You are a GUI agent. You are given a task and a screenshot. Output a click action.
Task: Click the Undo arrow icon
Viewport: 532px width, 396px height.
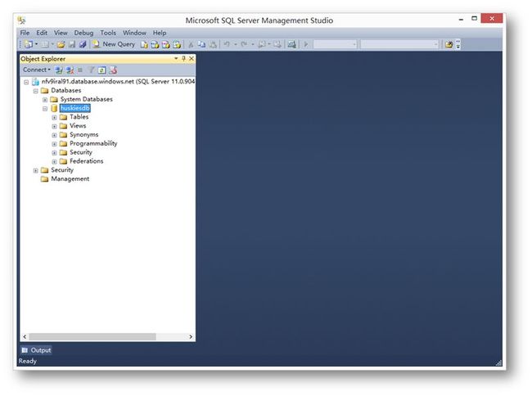[x=227, y=44]
